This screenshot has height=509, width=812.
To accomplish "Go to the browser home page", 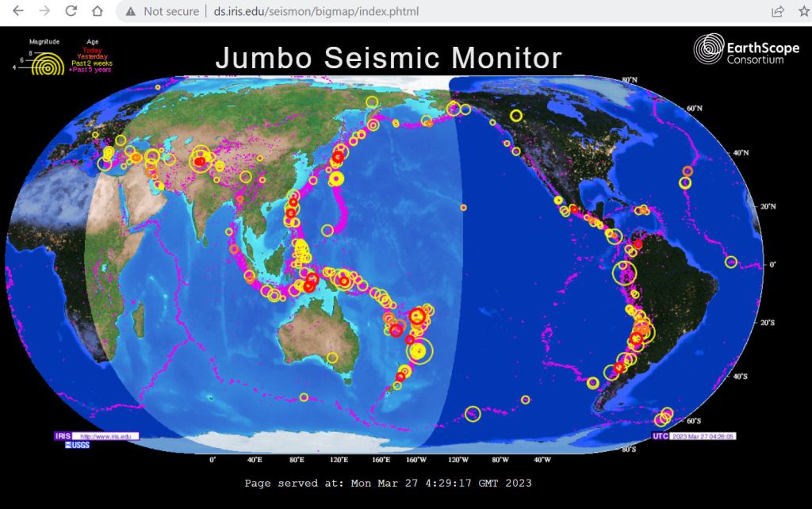I will 97,11.
